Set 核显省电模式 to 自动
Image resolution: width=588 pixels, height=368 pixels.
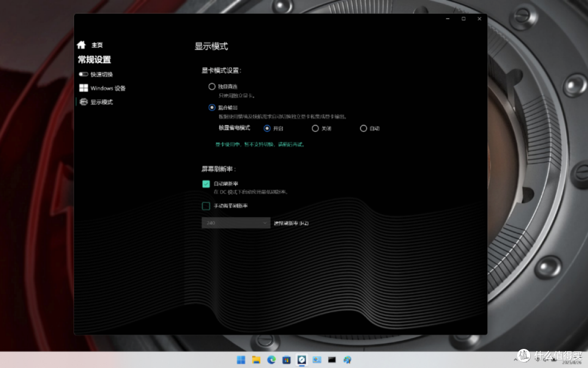363,129
